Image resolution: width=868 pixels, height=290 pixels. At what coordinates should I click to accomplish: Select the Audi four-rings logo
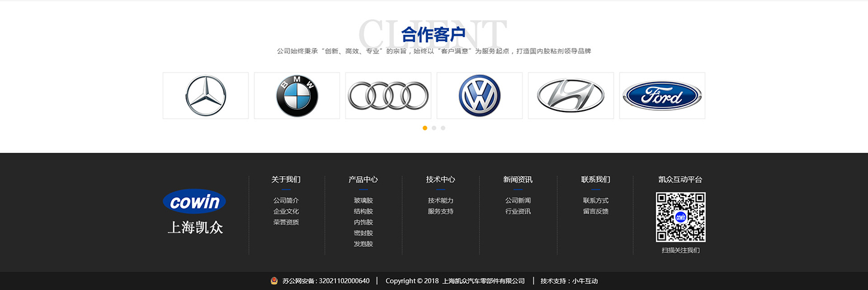(x=388, y=96)
